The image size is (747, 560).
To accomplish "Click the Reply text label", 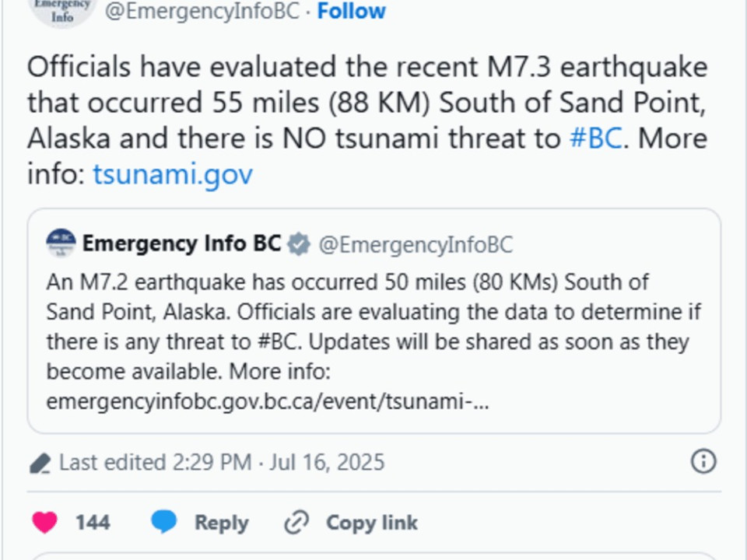I will click(222, 523).
